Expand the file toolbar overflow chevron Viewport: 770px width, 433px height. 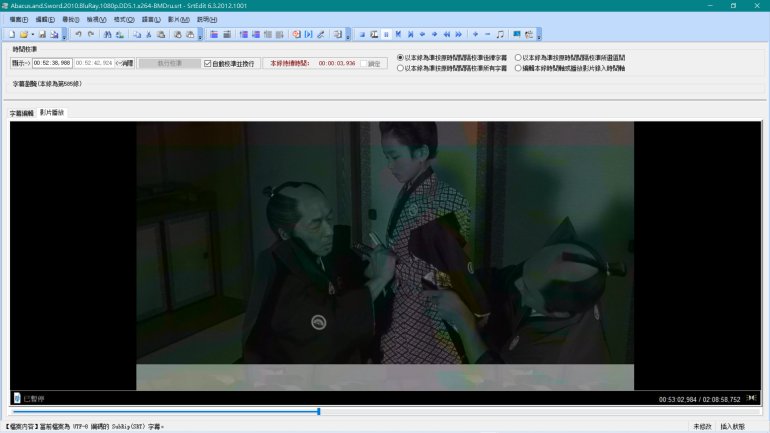coord(64,35)
